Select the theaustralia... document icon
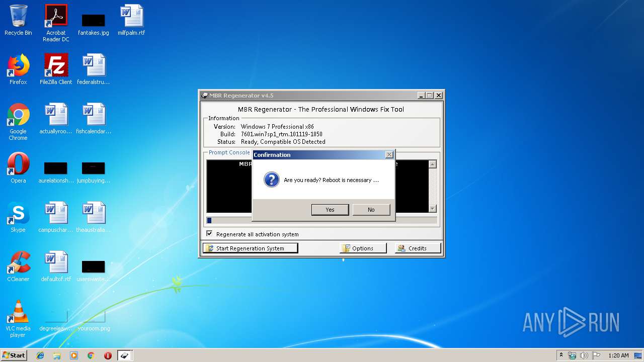The height and width of the screenshot is (362, 644). 94,217
